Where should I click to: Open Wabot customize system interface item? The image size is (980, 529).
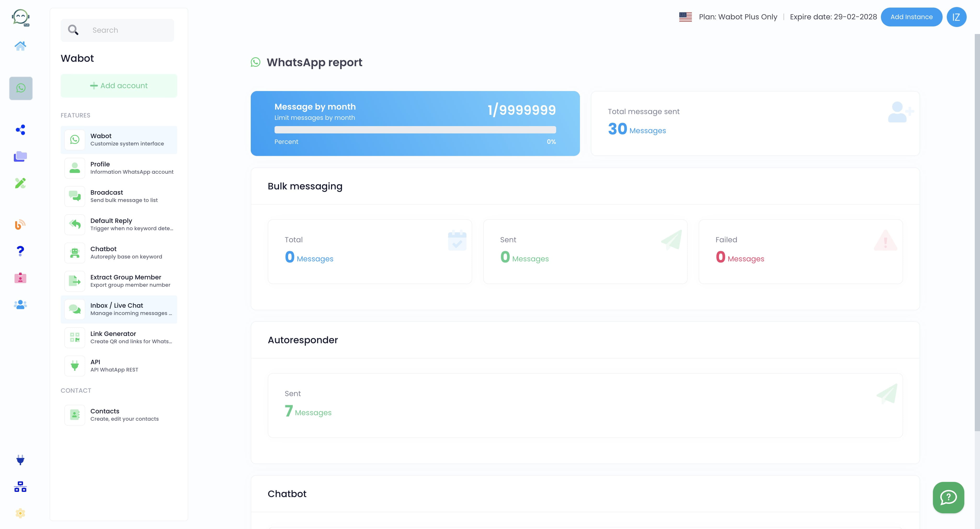point(119,140)
